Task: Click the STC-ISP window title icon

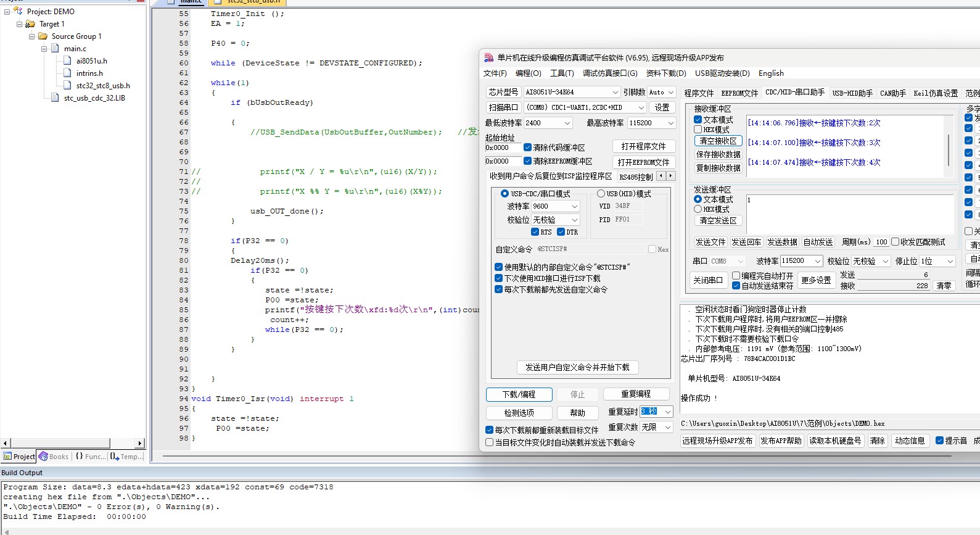Action: pyautogui.click(x=488, y=57)
